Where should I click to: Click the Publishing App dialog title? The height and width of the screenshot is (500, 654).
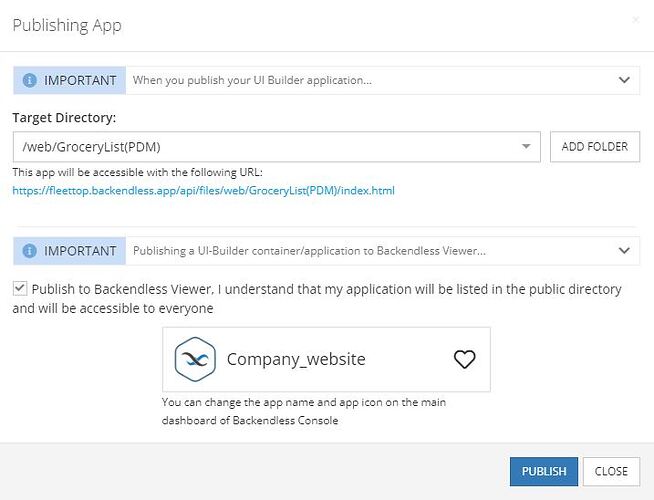tap(67, 25)
